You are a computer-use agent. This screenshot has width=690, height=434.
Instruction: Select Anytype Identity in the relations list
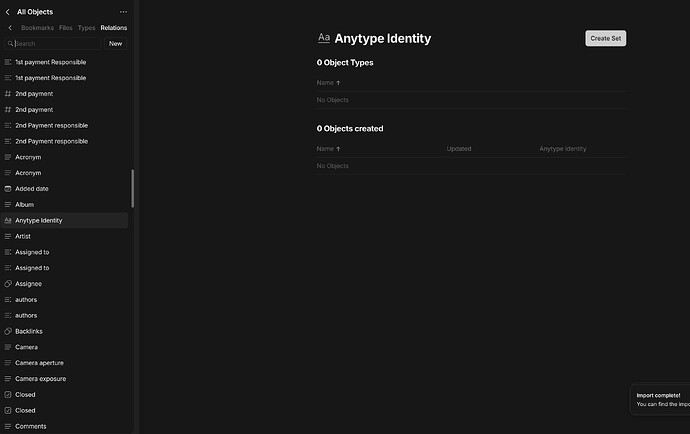(65, 221)
